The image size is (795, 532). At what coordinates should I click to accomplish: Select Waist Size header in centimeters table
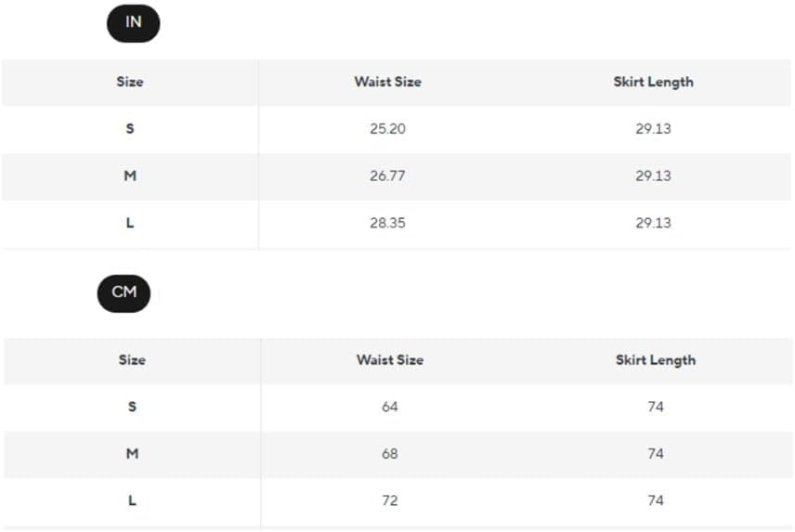pos(389,360)
